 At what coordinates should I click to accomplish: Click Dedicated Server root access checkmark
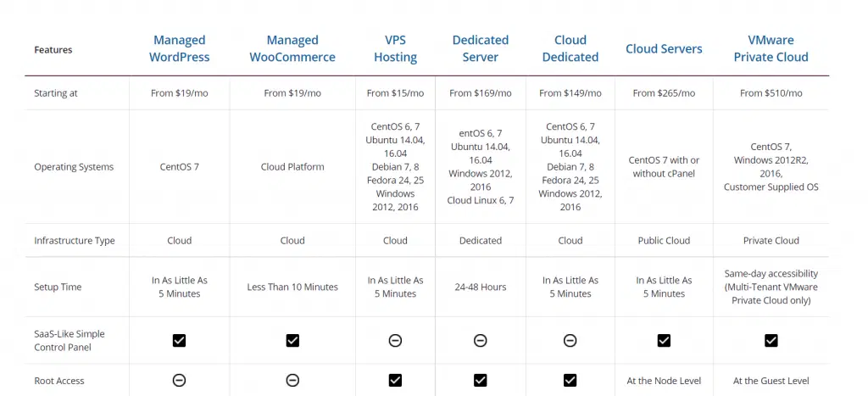tap(481, 380)
